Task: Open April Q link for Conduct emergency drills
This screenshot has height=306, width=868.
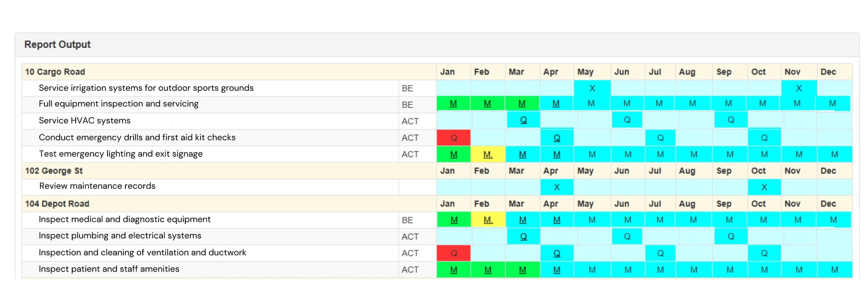Action: coord(557,138)
